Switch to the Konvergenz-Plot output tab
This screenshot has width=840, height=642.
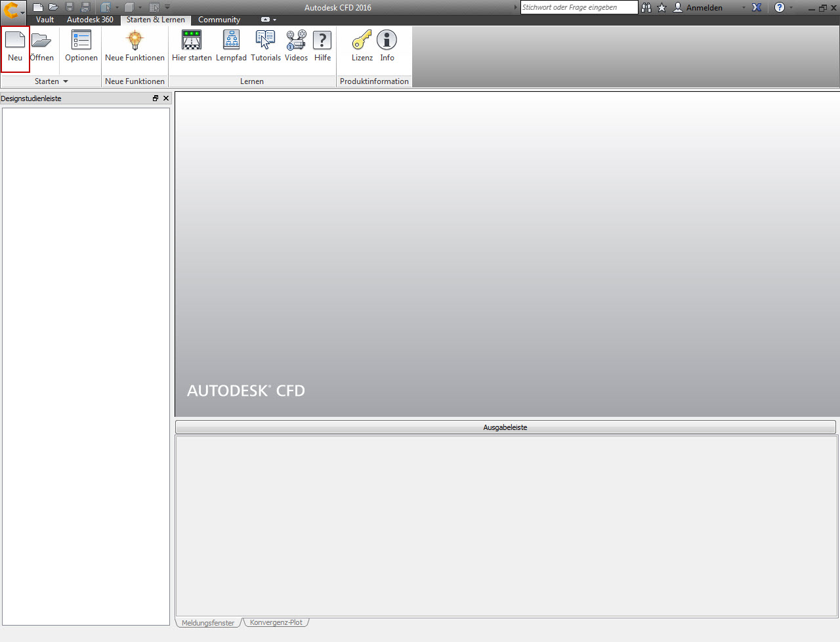tap(276, 622)
